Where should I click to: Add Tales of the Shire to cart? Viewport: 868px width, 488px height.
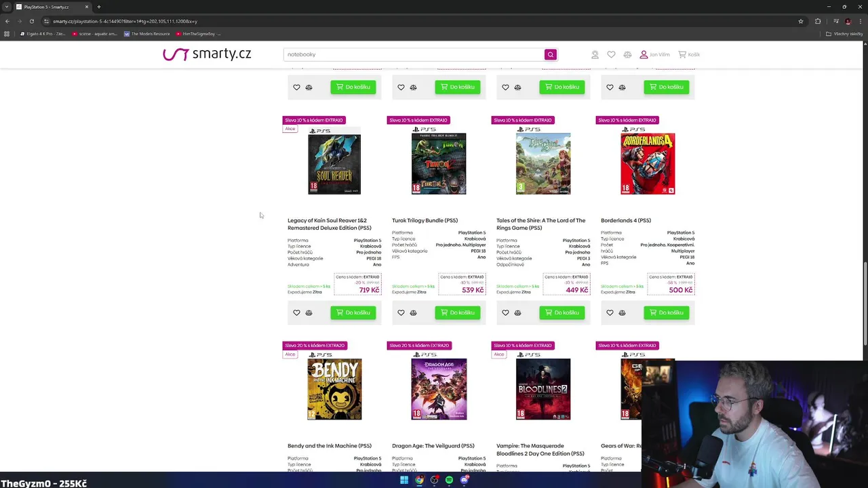point(562,312)
